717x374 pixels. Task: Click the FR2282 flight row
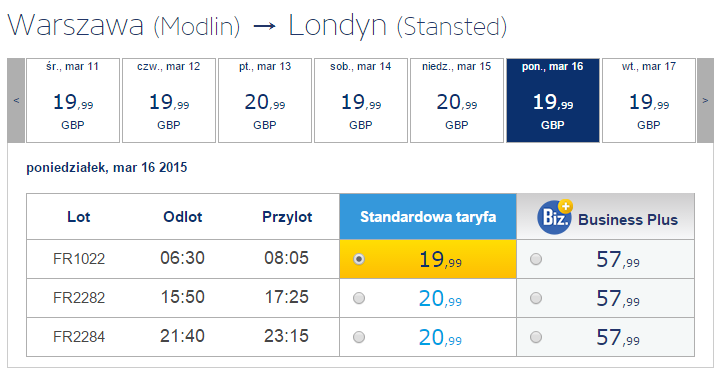[360, 298]
